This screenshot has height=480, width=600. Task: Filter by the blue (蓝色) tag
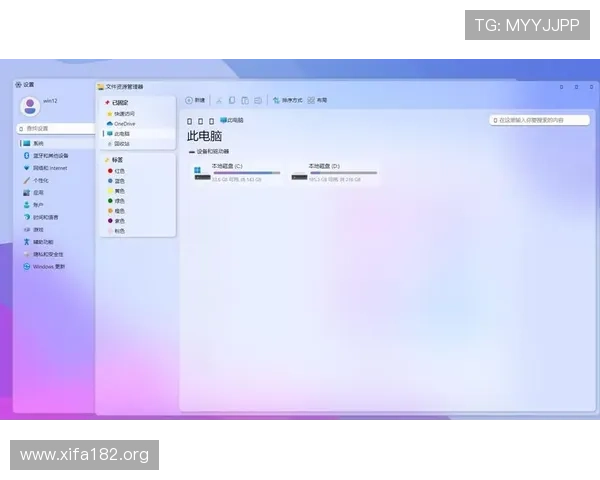(x=116, y=181)
